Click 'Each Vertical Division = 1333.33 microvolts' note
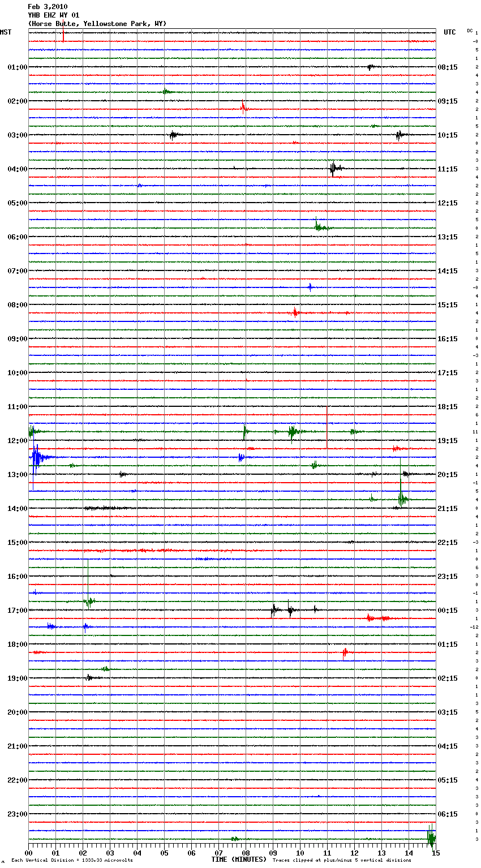 (72, 861)
